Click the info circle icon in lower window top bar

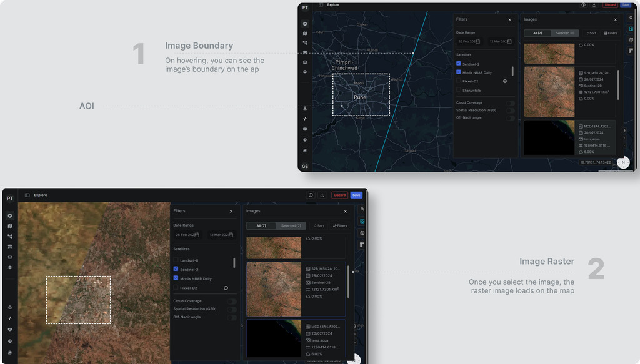[x=311, y=195]
